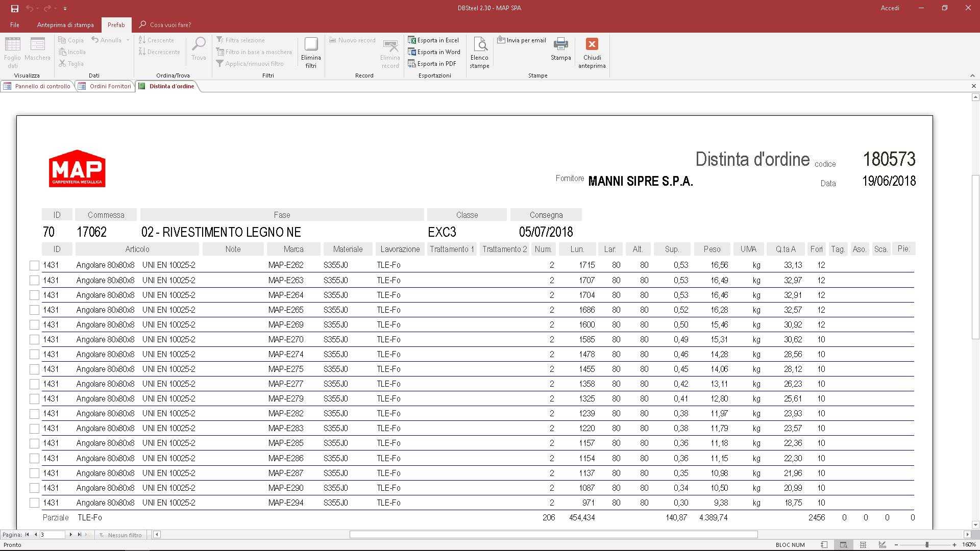Click horizontal scrollbar thumb
Image resolution: width=980 pixels, height=551 pixels.
point(553,535)
